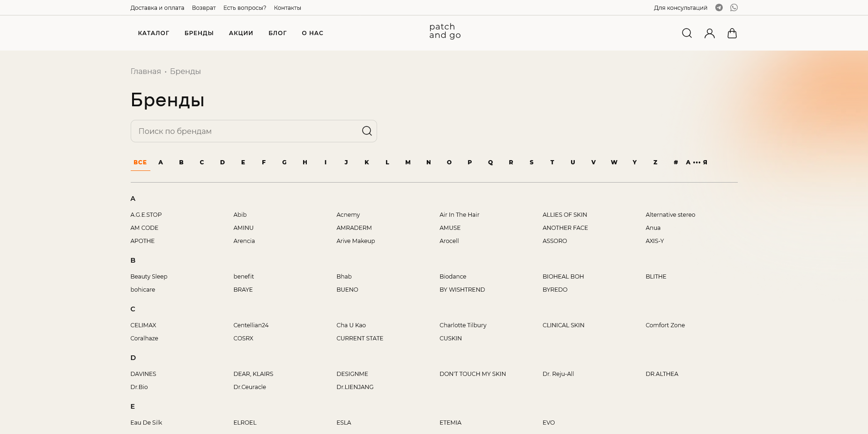Screen dimensions: 868x434
Task: Go to the patch and go logo homepage
Action: tap(445, 31)
